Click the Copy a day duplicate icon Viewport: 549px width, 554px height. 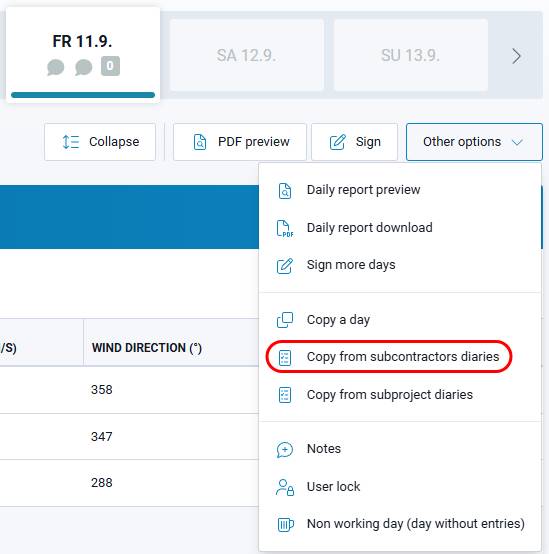[x=285, y=320]
